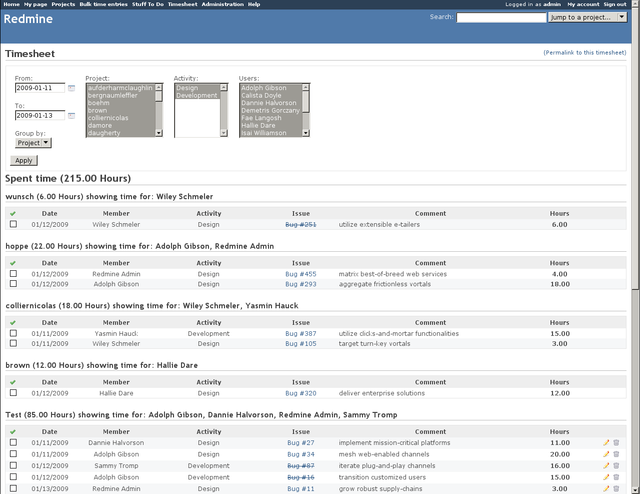Image resolution: width=640 pixels, height=494 pixels.
Task: Select Design in the Activity list
Action: tap(197, 88)
